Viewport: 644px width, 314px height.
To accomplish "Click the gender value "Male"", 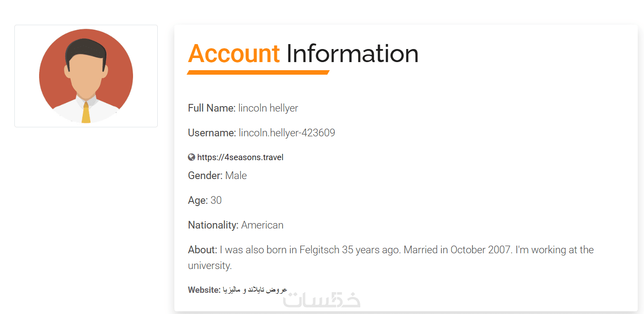I will pyautogui.click(x=236, y=175).
